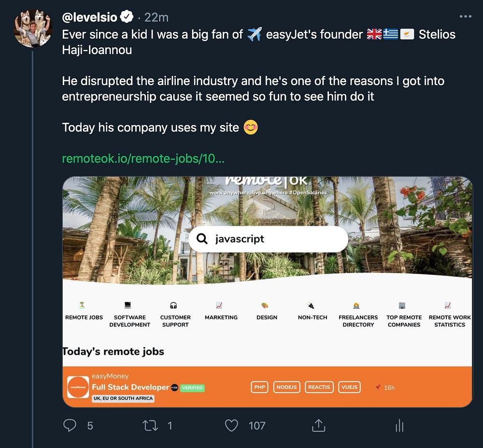The width and height of the screenshot is (483, 448).
Task: Like the tweet with heart icon
Action: 232,425
